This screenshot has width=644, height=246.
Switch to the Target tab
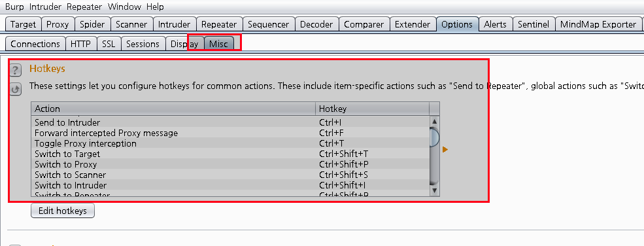tap(24, 24)
